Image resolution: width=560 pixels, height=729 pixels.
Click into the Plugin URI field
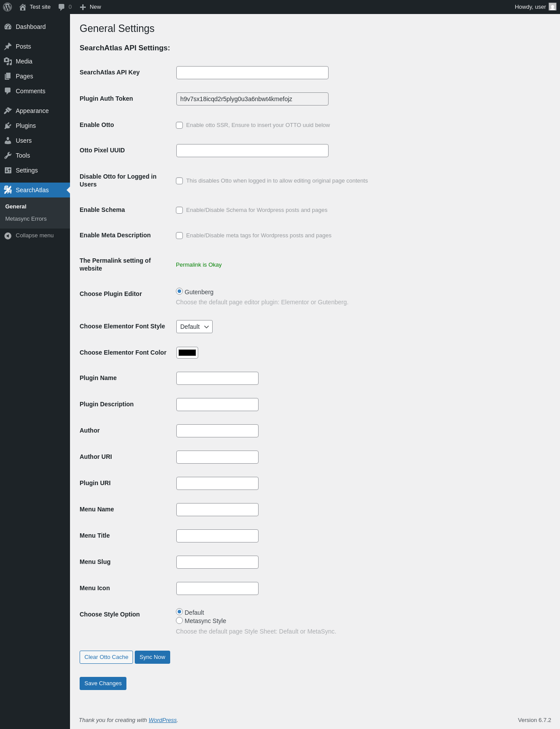click(217, 483)
